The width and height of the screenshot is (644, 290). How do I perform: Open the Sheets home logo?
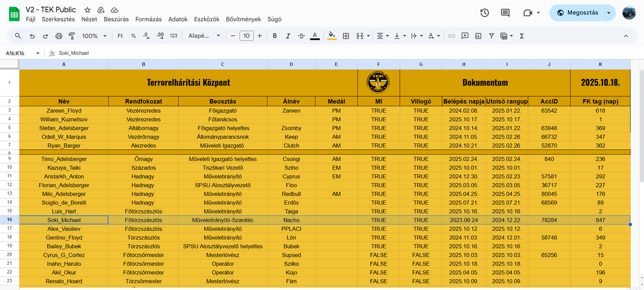(14, 14)
